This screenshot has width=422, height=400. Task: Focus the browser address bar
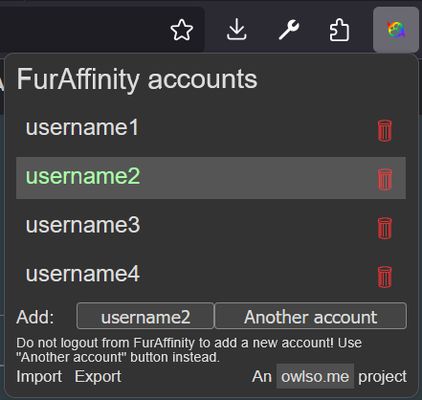click(x=83, y=29)
